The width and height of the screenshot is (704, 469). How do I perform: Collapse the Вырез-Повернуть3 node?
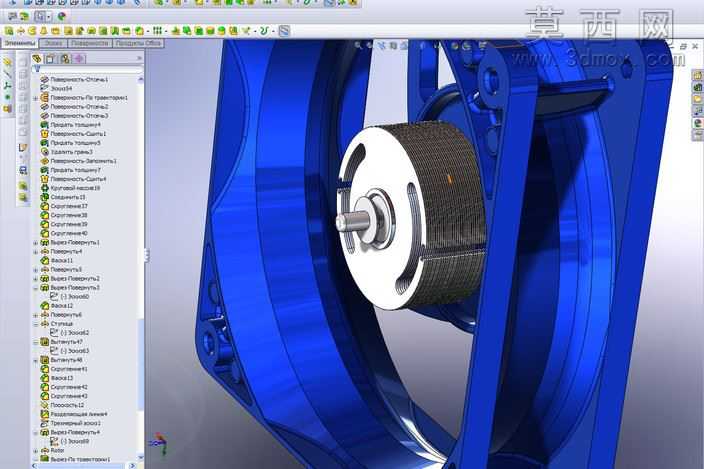tap(36, 288)
